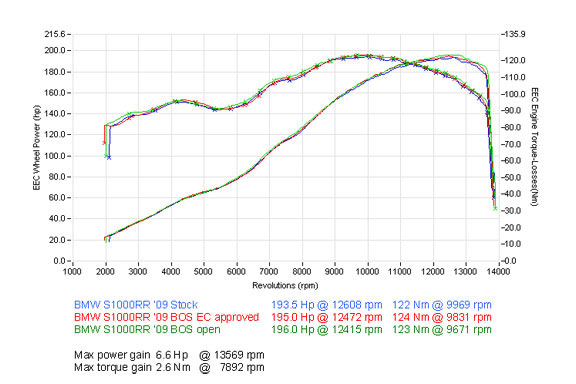The height and width of the screenshot is (384, 576).
Task: Click the blue 'BMW S1000RR '09 Stock' legend label
Action: (136, 305)
